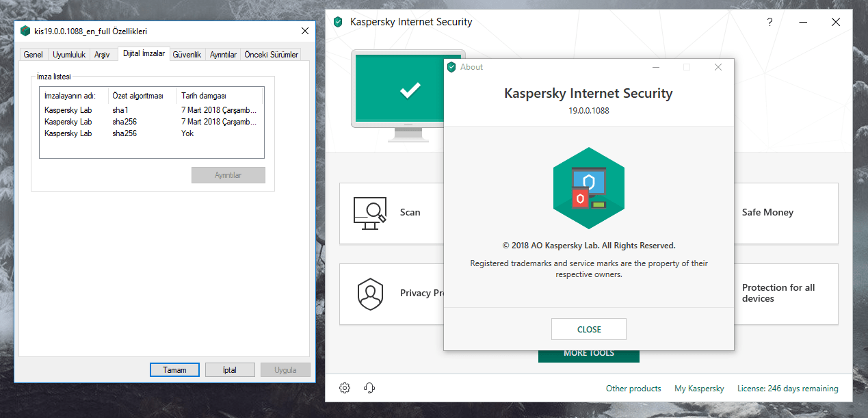Open Kaspersky settings gear icon
Image resolution: width=868 pixels, height=418 pixels.
tap(345, 388)
